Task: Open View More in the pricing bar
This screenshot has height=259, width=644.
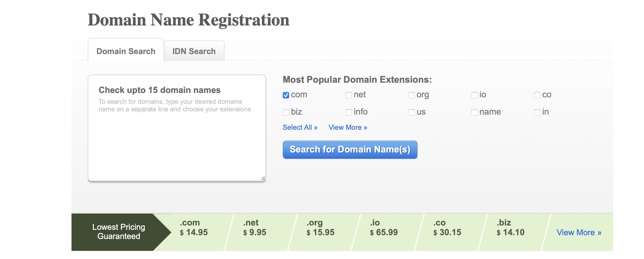Action: click(579, 233)
